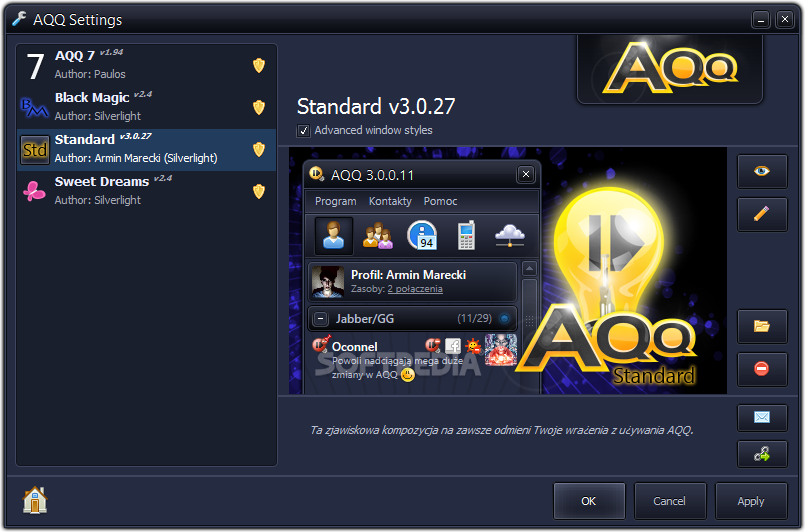Screen dimensions: 805x532
Task: Click the shield icon beside AQQ 7
Action: [259, 65]
